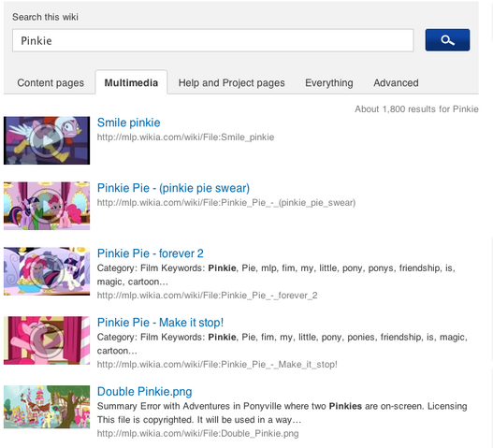Switch to the Content pages tab

point(51,82)
